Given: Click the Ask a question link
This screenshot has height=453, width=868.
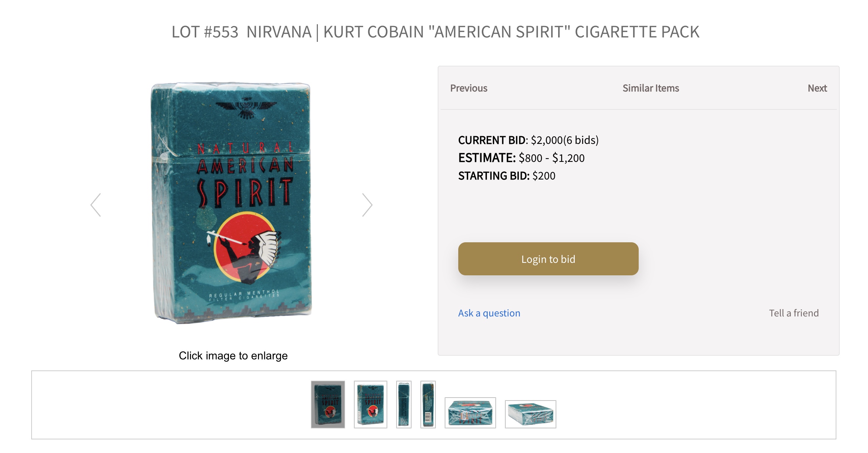Looking at the screenshot, I should point(489,313).
